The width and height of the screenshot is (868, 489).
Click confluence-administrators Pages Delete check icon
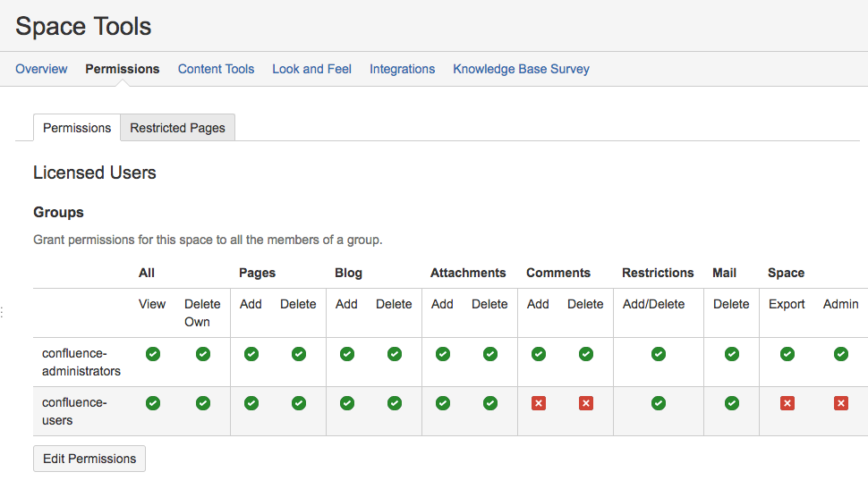(299, 354)
